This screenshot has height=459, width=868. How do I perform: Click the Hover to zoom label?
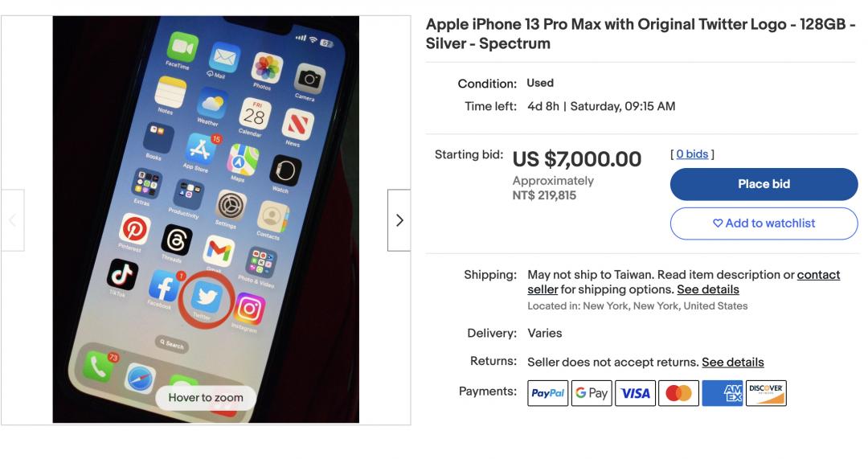coord(206,398)
